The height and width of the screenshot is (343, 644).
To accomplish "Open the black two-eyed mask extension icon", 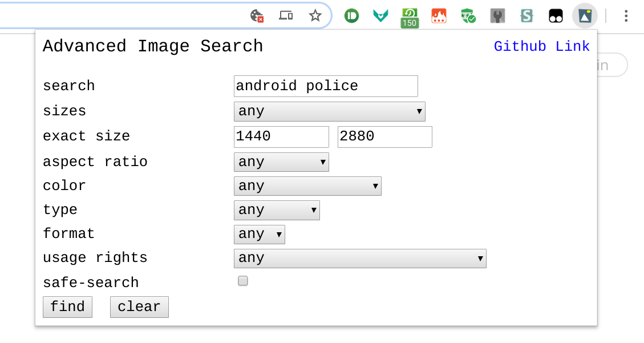I will pos(556,16).
